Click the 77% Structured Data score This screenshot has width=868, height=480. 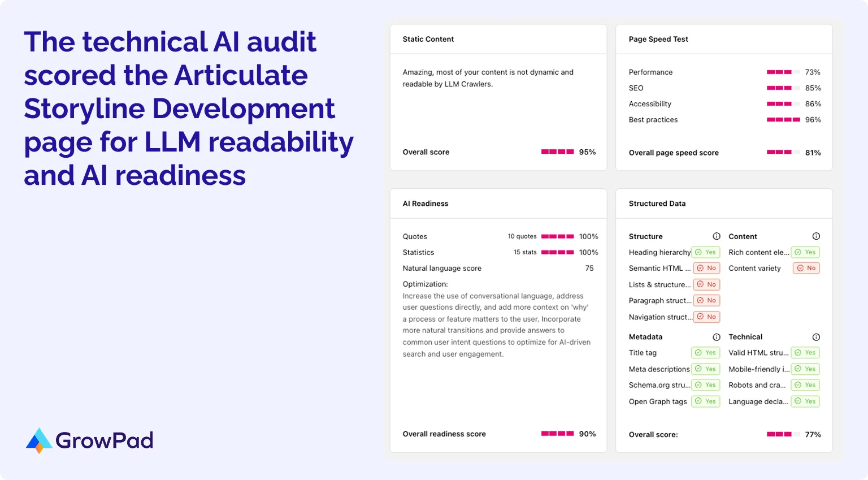813,434
